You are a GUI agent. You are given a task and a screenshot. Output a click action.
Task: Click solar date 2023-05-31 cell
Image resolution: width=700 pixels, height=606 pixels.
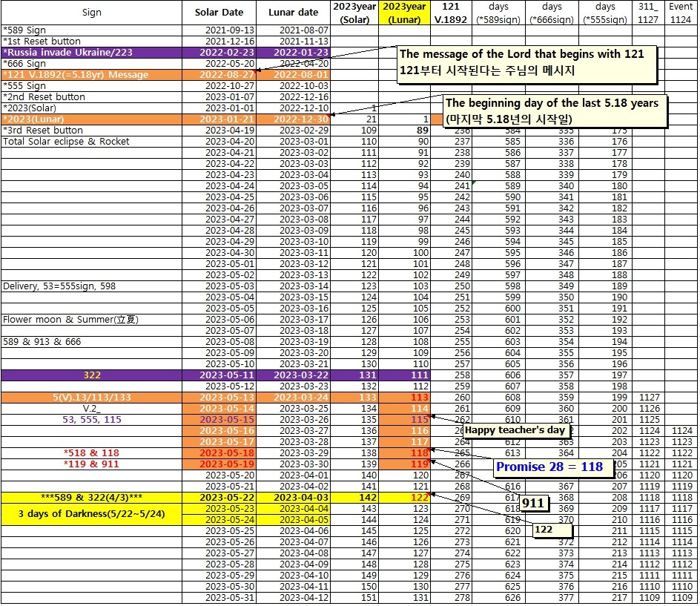coord(219,598)
